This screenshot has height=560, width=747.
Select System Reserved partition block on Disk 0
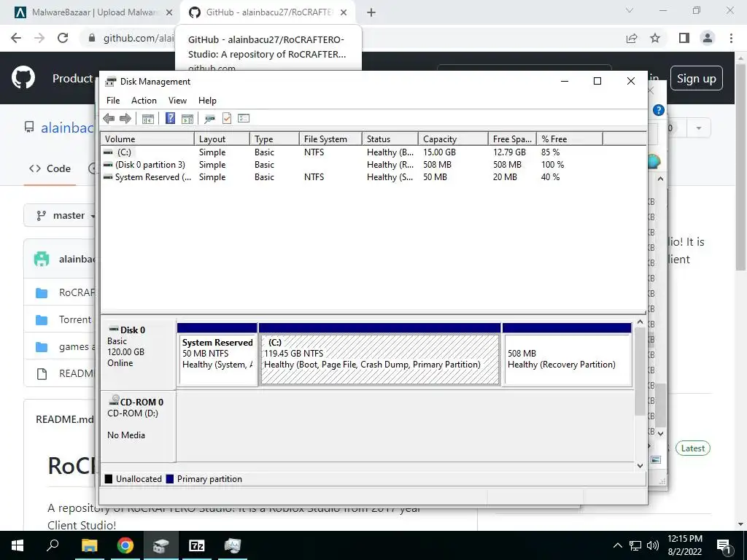click(x=217, y=355)
